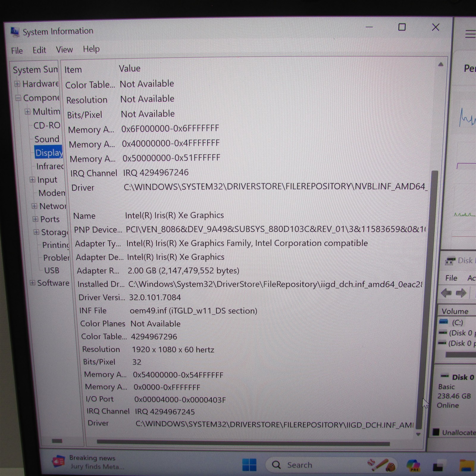Expand the Hardware Resources tree node
The height and width of the screenshot is (476, 476).
(18, 84)
